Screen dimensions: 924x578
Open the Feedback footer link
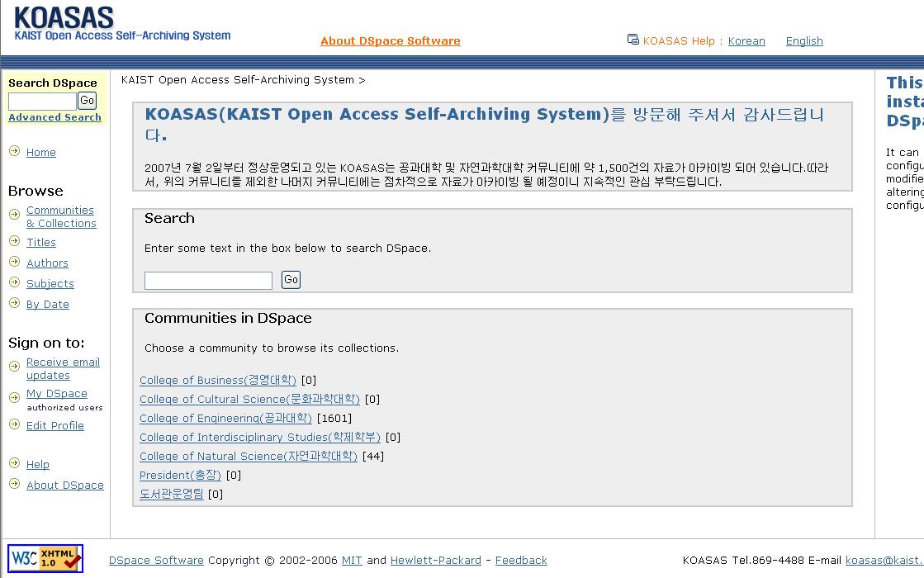pyautogui.click(x=521, y=561)
